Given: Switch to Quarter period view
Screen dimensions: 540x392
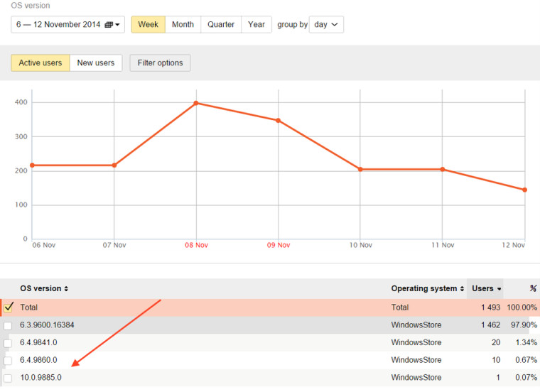Looking at the screenshot, I should [x=221, y=25].
